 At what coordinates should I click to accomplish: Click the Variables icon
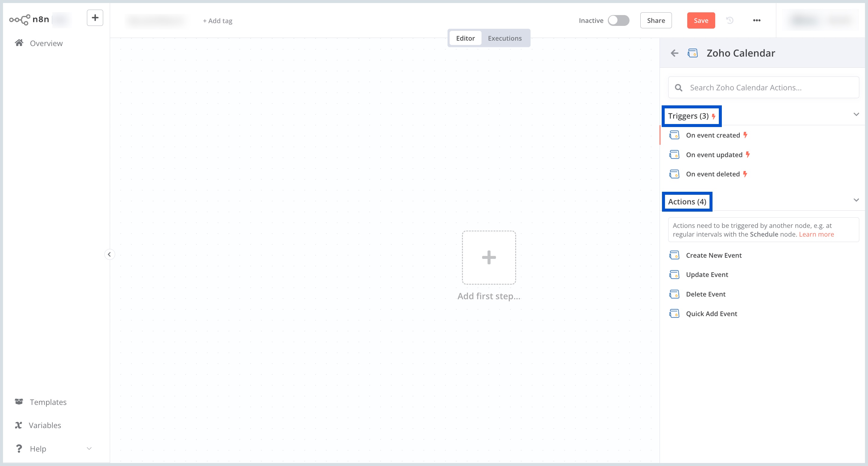point(19,425)
